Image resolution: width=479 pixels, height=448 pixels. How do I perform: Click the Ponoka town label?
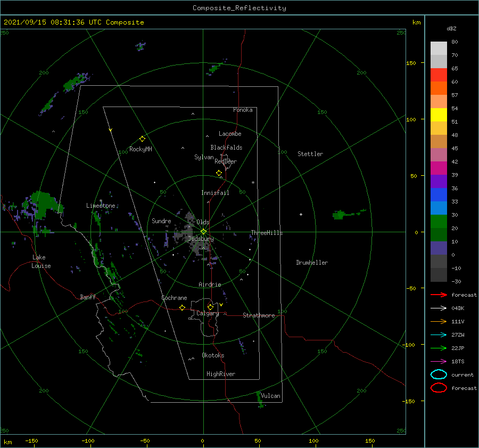(243, 110)
